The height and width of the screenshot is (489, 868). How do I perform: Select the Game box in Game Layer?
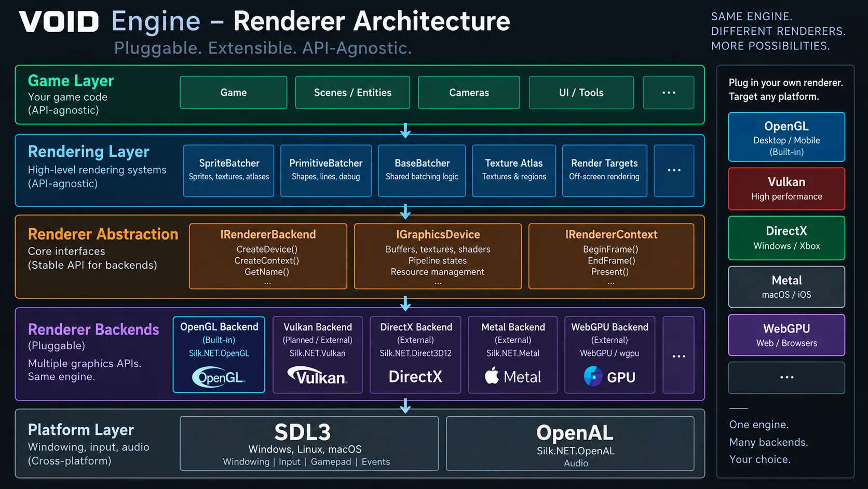[x=234, y=92]
